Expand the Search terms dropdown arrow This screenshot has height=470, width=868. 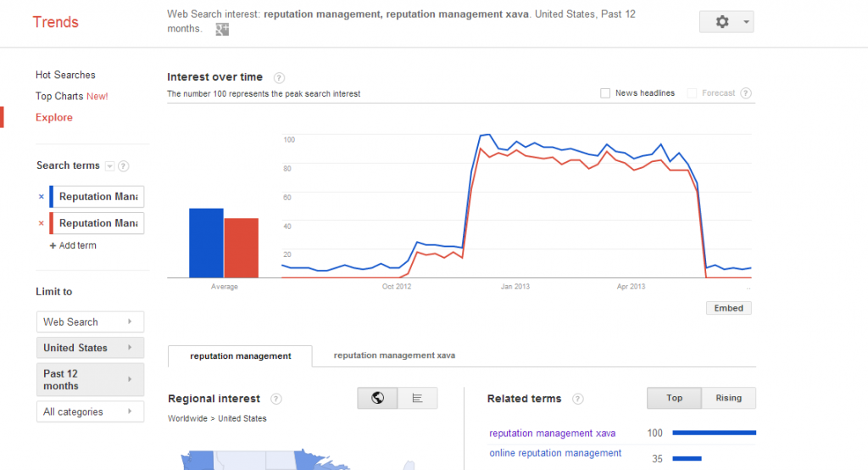(x=109, y=166)
